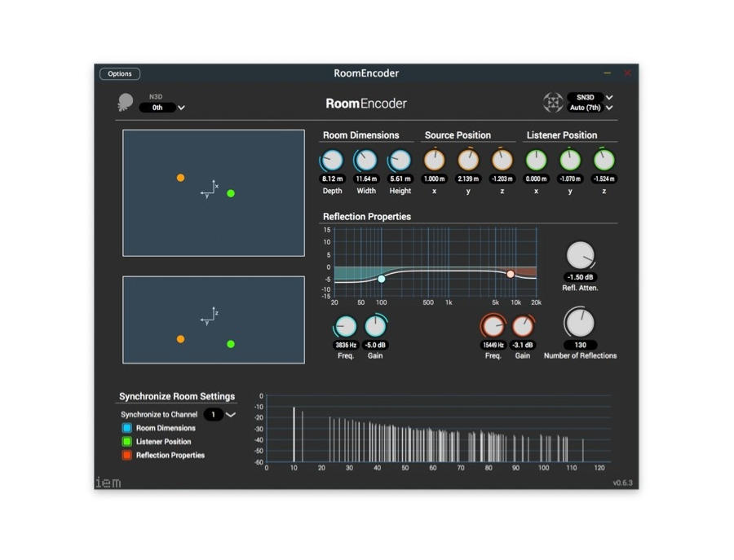Image resolution: width=734 pixels, height=560 pixels.
Task: Click the 'Room Dimensions' section heading
Action: click(x=361, y=135)
